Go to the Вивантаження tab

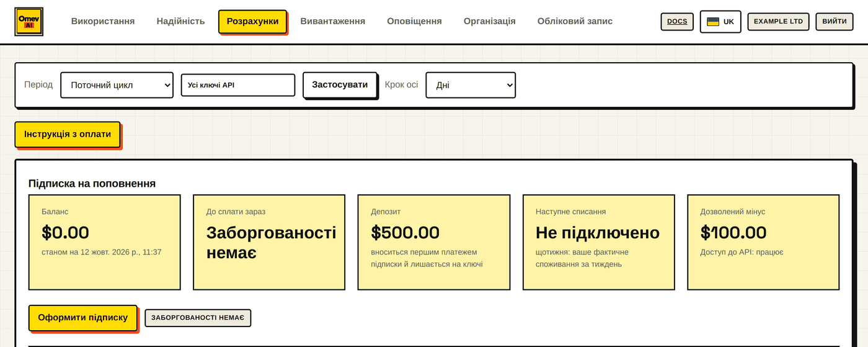333,21
